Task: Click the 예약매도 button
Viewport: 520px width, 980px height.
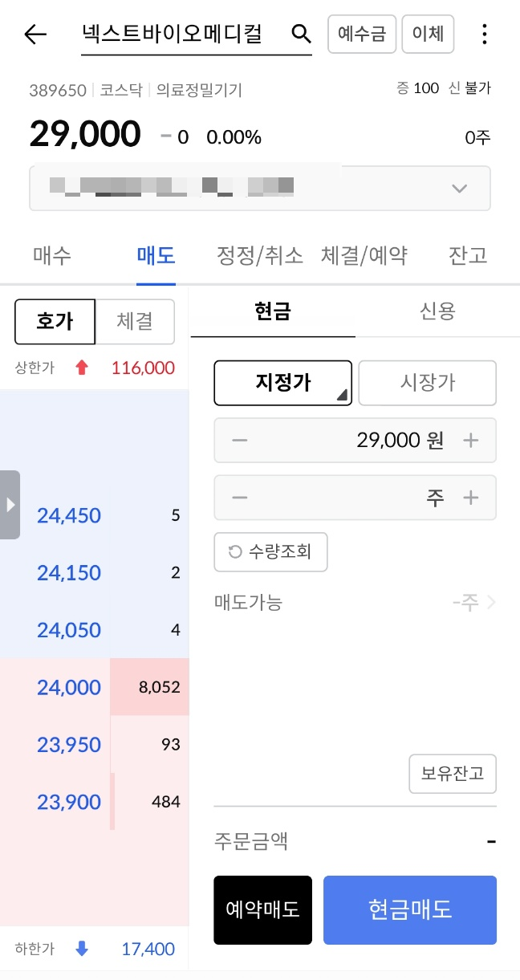Action: click(x=262, y=909)
